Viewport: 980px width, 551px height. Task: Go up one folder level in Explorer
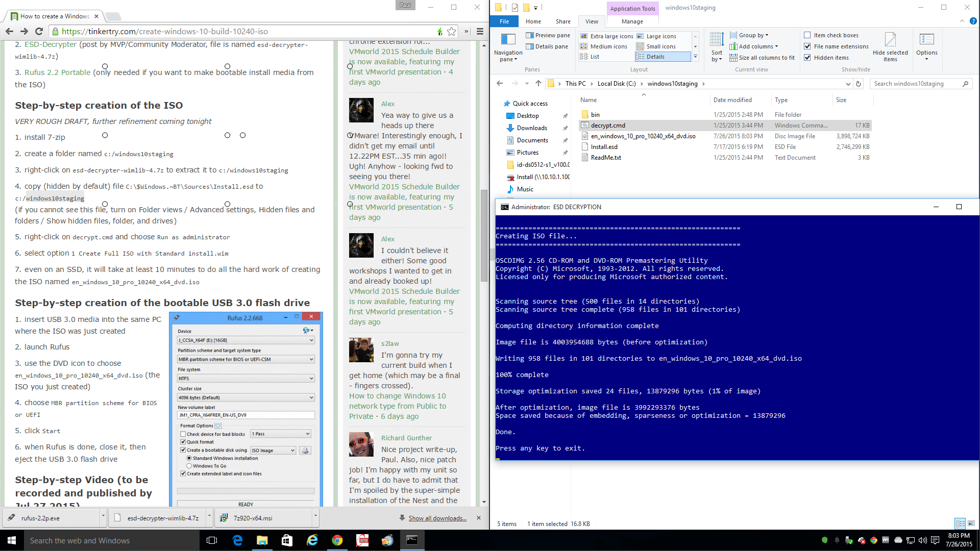tap(538, 84)
